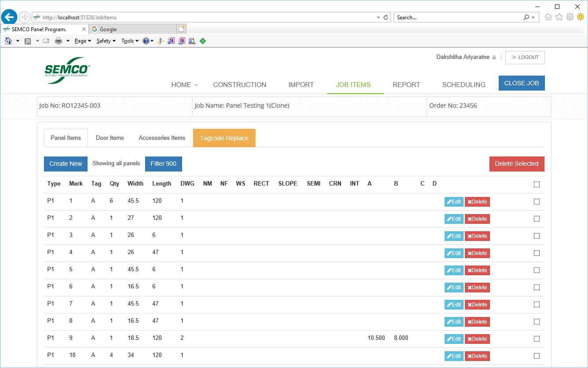Expand the HOME navigation dropdown
This screenshot has width=588, height=368.
click(x=184, y=85)
